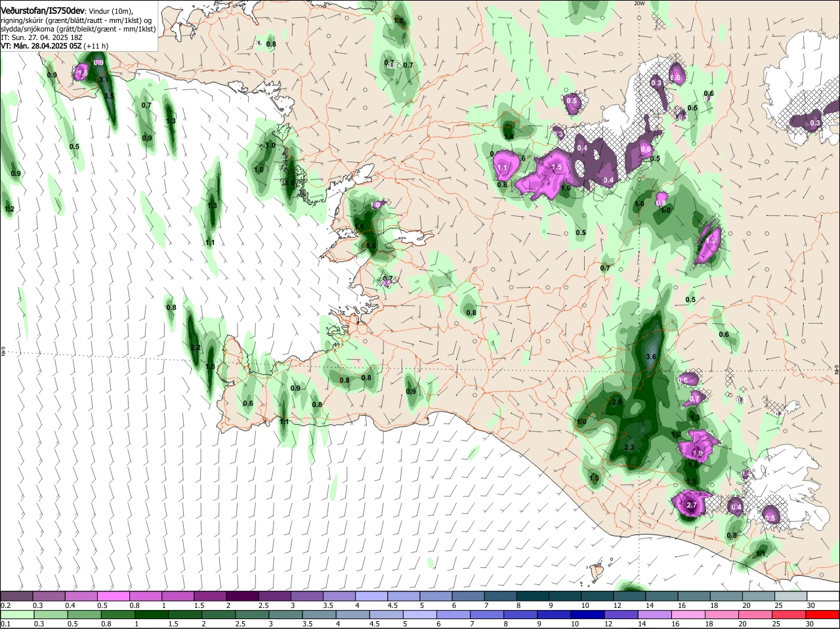
Task: Click the 'VT: Mán. 28.04.2025 05Z' valid time
Action: pos(41,46)
